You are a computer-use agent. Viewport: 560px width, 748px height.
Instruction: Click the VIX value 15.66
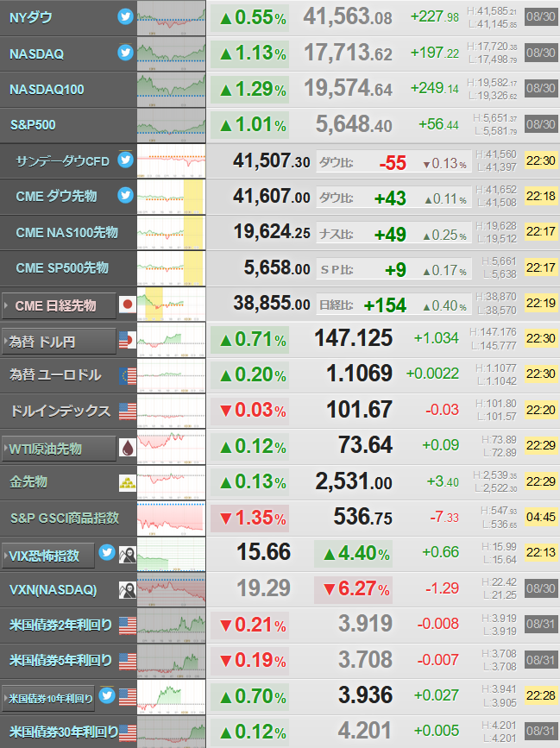264,552
